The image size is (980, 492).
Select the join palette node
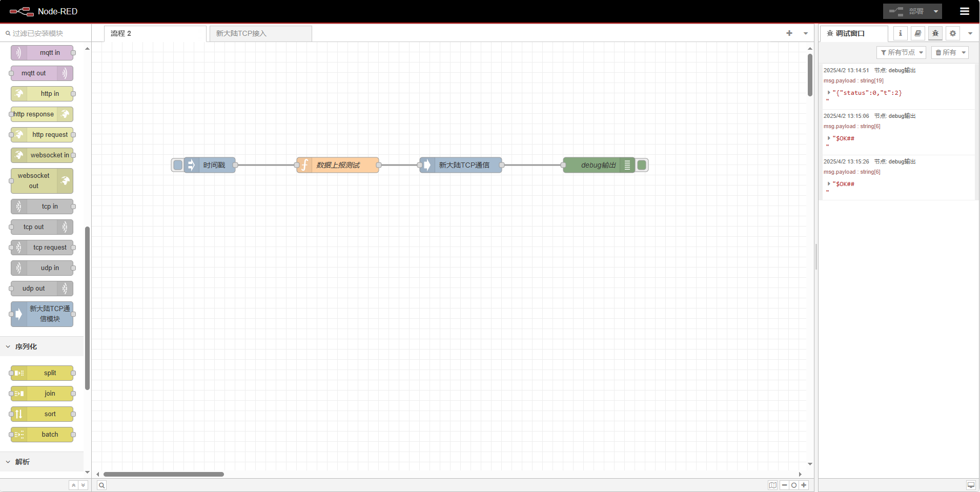tap(42, 394)
